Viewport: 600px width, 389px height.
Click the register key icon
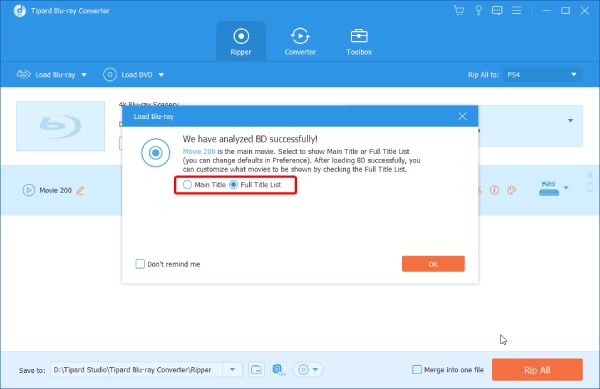[x=478, y=10]
